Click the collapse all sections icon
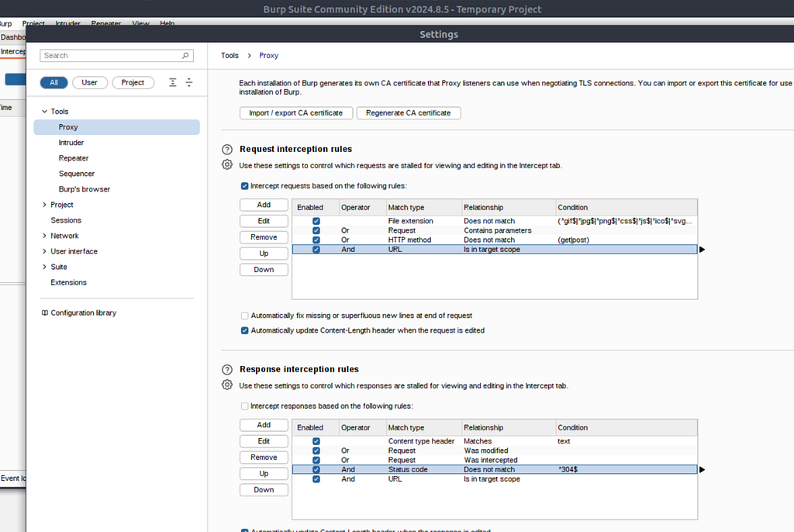This screenshot has height=532, width=794. click(189, 82)
